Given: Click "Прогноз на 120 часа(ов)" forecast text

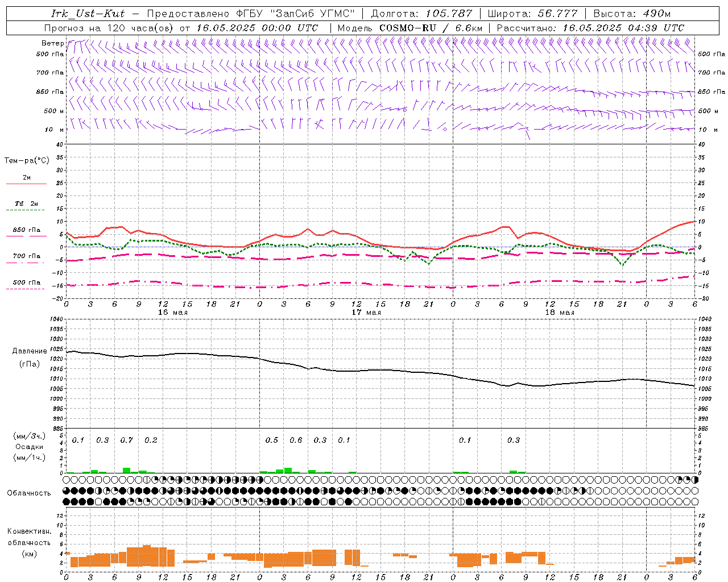Looking at the screenshot, I should [x=110, y=28].
